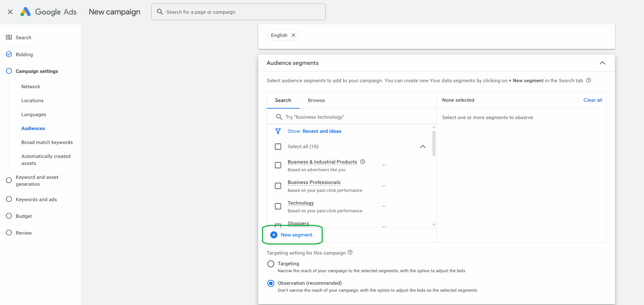644x305 pixels.
Task: Click the Search campaign type icon in sidebar
Action: point(9,37)
